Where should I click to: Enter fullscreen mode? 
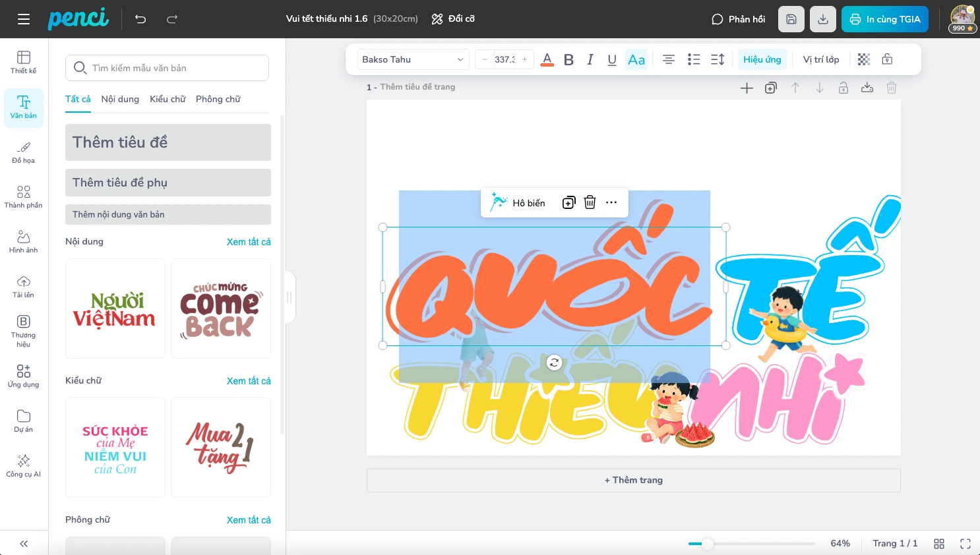pos(965,544)
